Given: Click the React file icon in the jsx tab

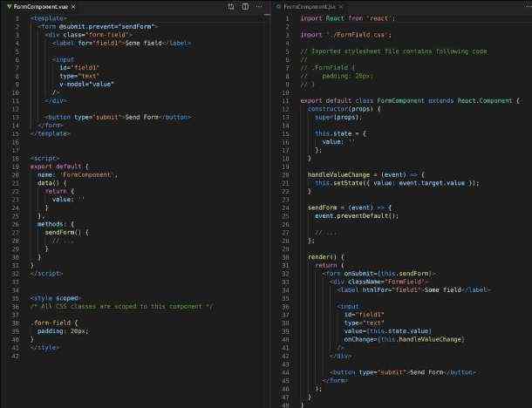Looking at the screenshot, I should 278,6.
